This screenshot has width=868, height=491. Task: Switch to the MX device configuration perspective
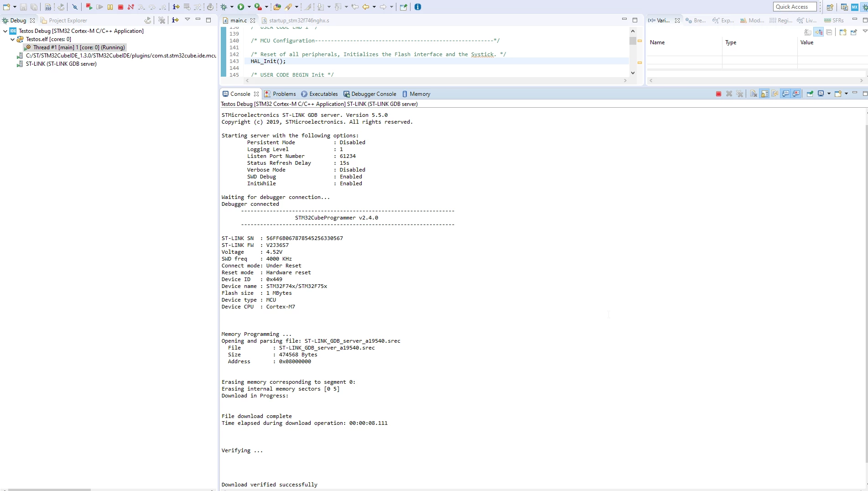click(855, 7)
